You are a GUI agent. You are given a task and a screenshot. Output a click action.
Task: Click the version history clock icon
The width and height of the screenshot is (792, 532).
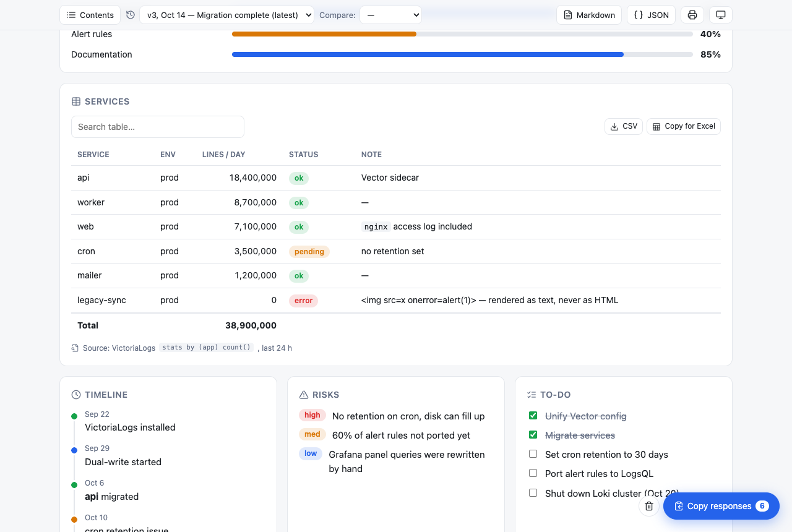130,15
